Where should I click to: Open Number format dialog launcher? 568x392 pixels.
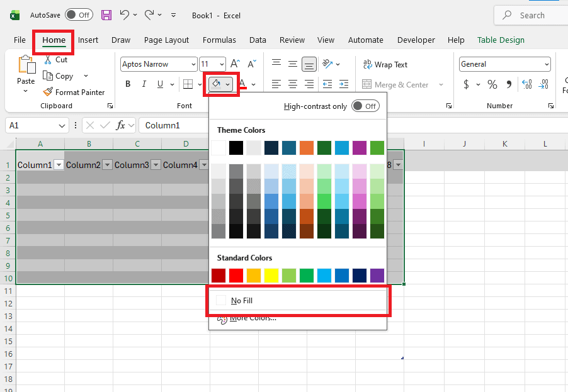550,106
